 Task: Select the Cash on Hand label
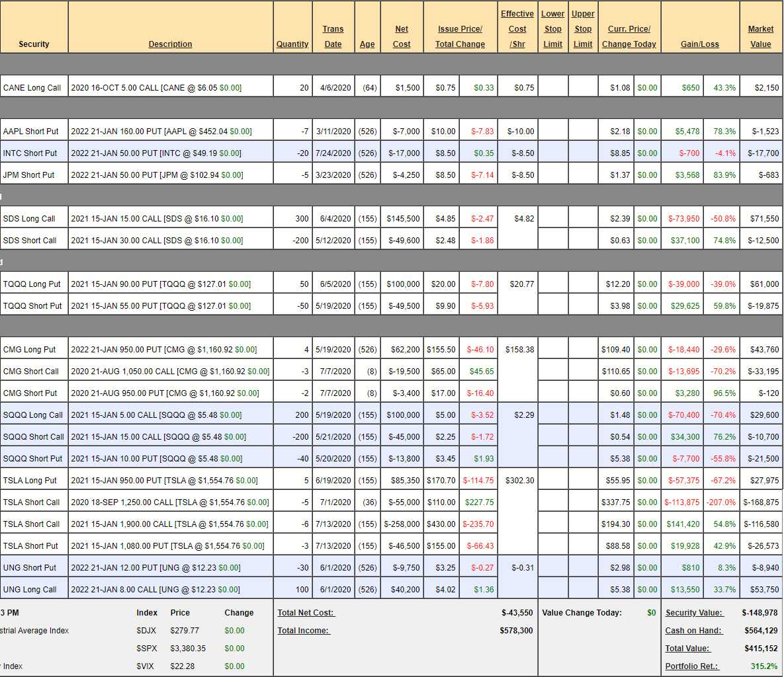(x=693, y=631)
